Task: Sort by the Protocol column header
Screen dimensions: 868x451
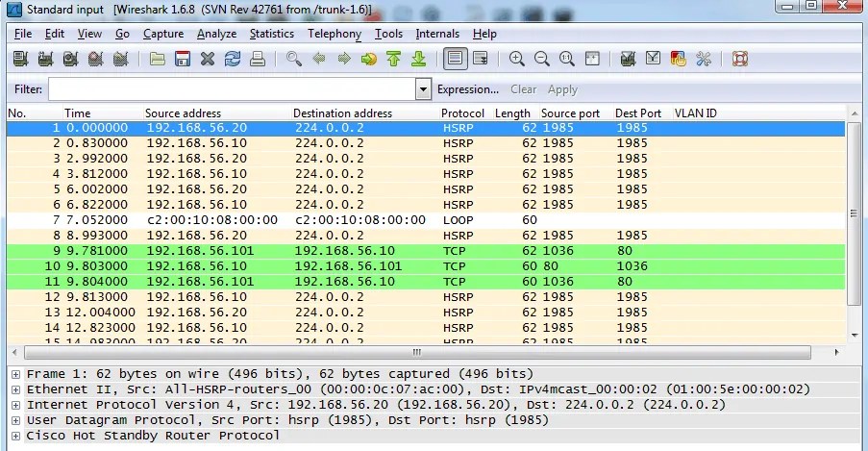Action: [462, 113]
